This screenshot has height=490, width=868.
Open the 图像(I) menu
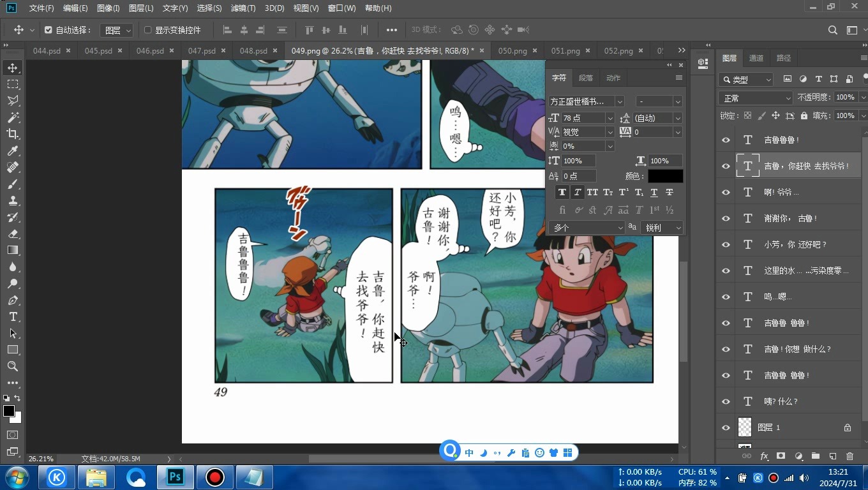tap(108, 8)
